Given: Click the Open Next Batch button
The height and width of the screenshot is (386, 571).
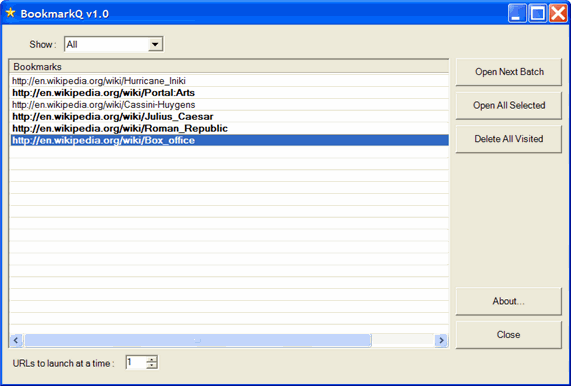Looking at the screenshot, I should click(509, 72).
